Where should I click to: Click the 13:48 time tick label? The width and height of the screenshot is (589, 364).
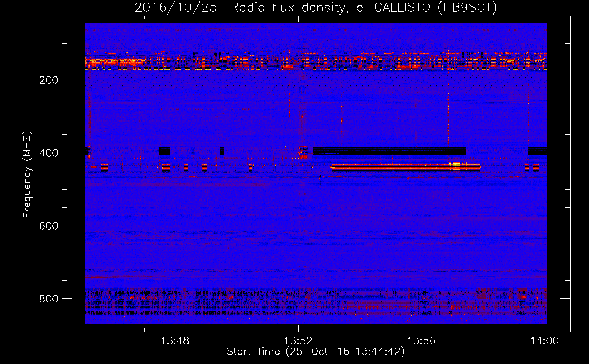(175, 341)
